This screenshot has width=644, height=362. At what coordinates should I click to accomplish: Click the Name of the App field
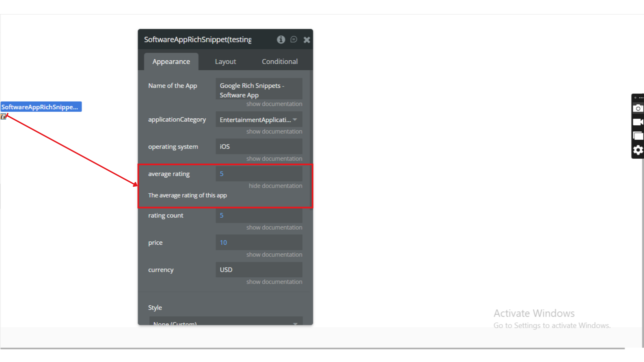259,90
